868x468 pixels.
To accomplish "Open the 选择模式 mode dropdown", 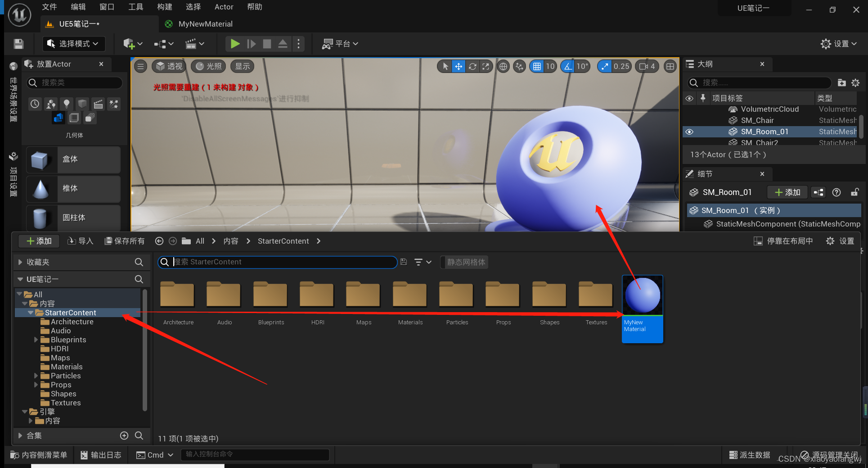I will click(74, 44).
